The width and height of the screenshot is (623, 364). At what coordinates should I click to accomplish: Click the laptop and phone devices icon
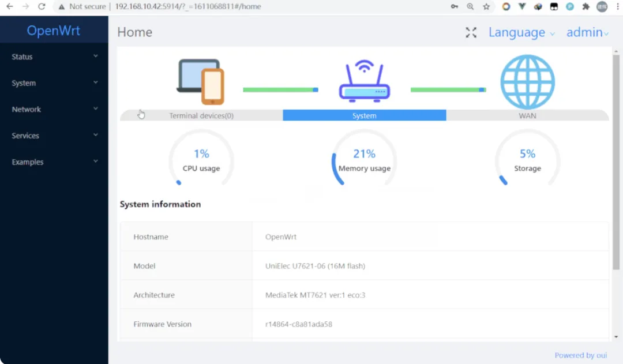pos(201,81)
